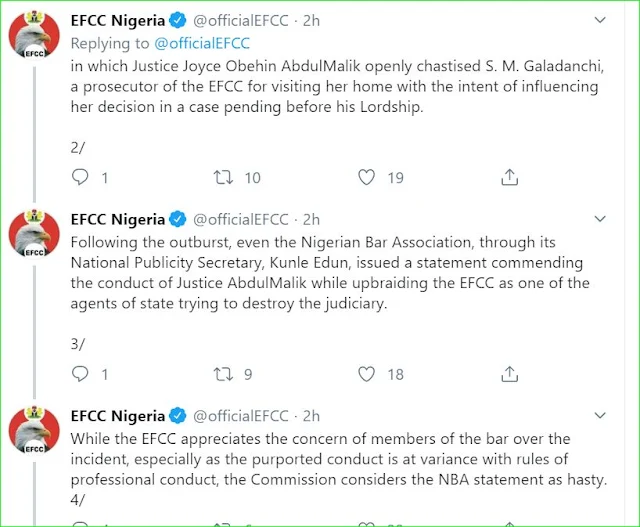640x527 pixels.
Task: Share the Nigerian Bar Association tweet
Action: tap(509, 374)
